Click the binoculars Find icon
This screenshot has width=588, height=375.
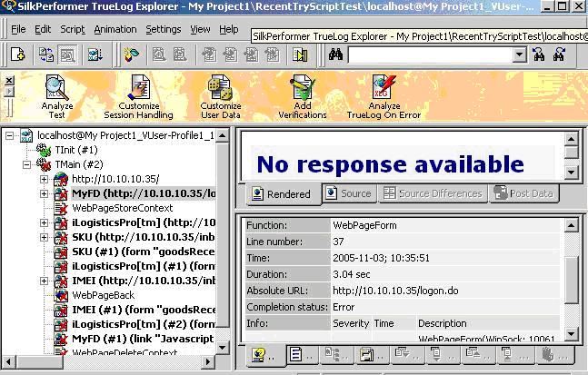(x=335, y=54)
